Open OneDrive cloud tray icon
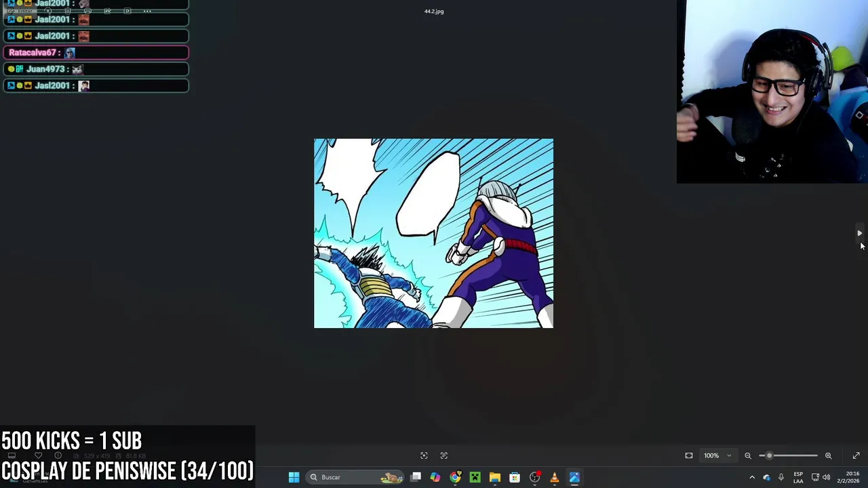 (767, 477)
